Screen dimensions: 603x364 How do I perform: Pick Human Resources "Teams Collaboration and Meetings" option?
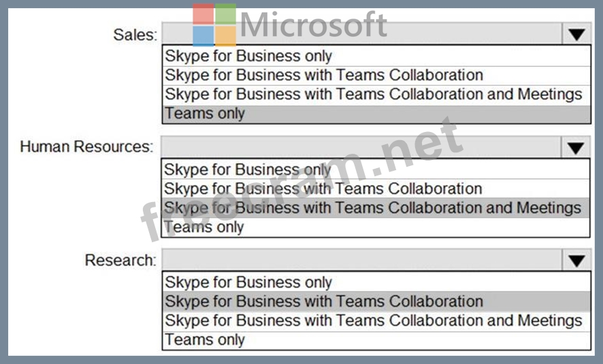tap(373, 208)
